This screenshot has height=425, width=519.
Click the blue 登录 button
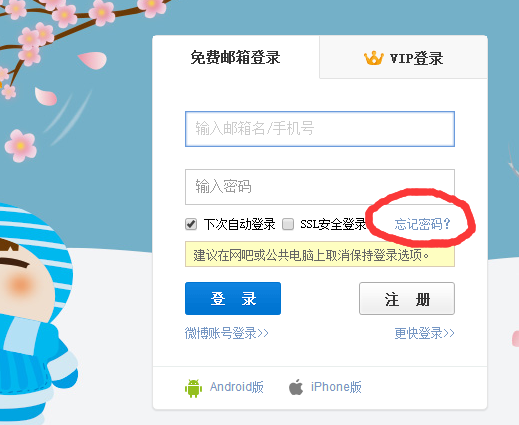pyautogui.click(x=233, y=298)
